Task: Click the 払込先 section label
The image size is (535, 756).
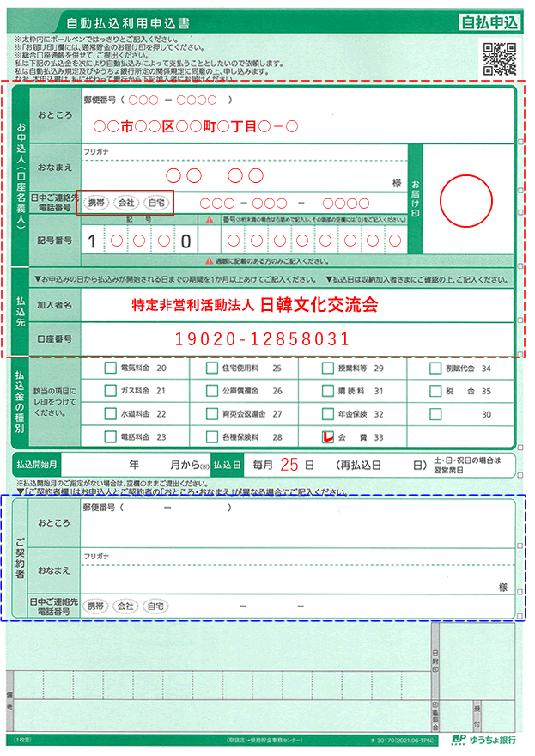Action: tap(21, 312)
